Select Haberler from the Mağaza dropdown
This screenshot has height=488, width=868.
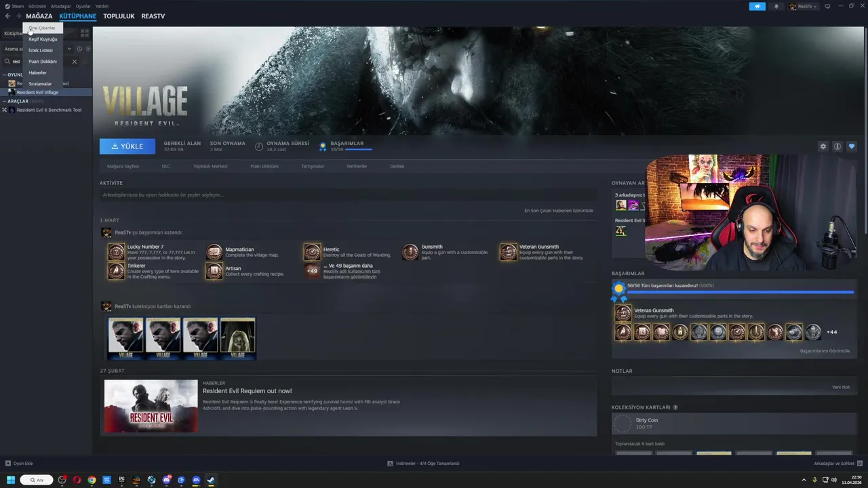click(43, 73)
